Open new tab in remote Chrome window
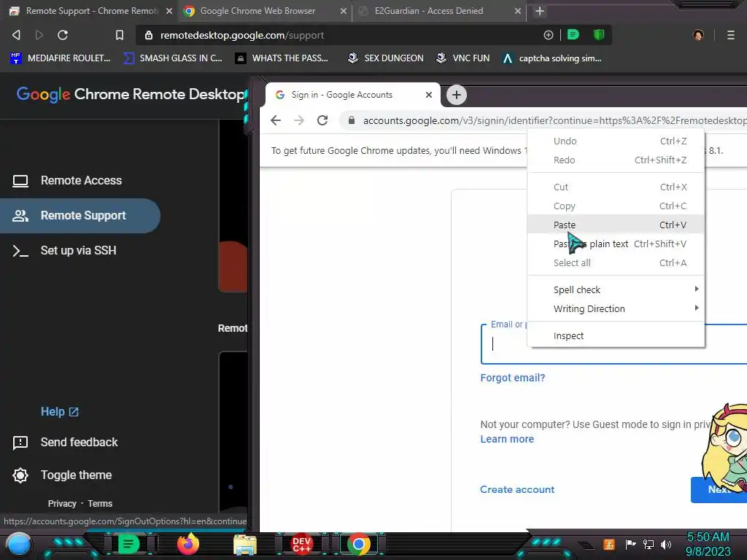The image size is (747, 560). (457, 95)
